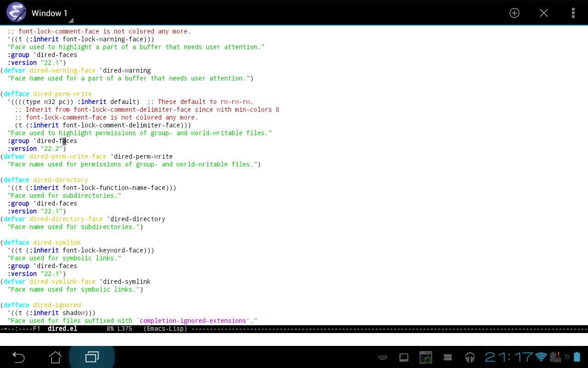Tap the Emacs logo in the title bar

17,12
